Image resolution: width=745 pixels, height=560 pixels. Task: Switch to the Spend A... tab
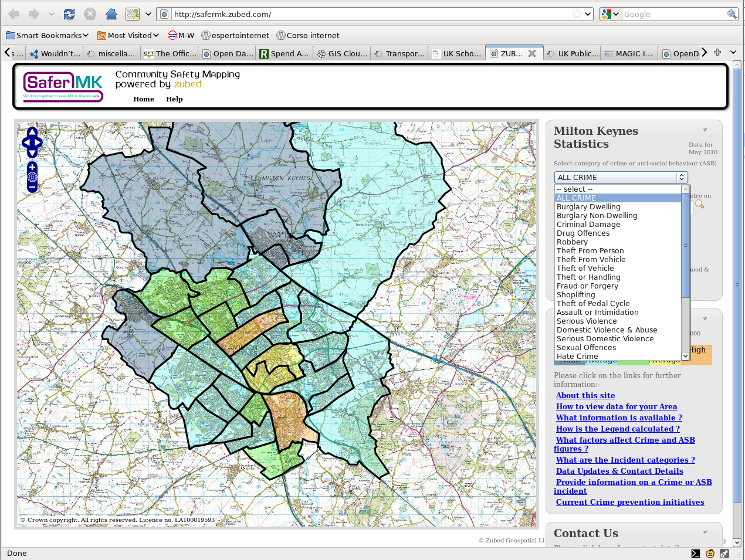pos(285,53)
